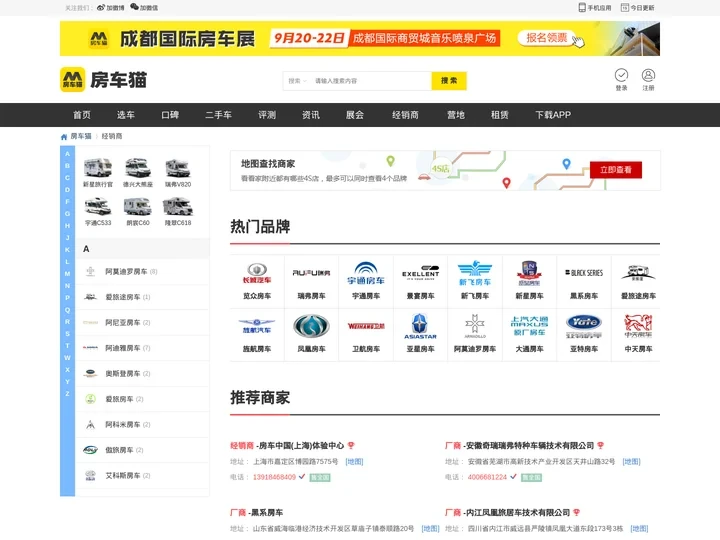Select the 瑞弗房车 brand logo
This screenshot has width=720, height=540.
click(x=311, y=273)
